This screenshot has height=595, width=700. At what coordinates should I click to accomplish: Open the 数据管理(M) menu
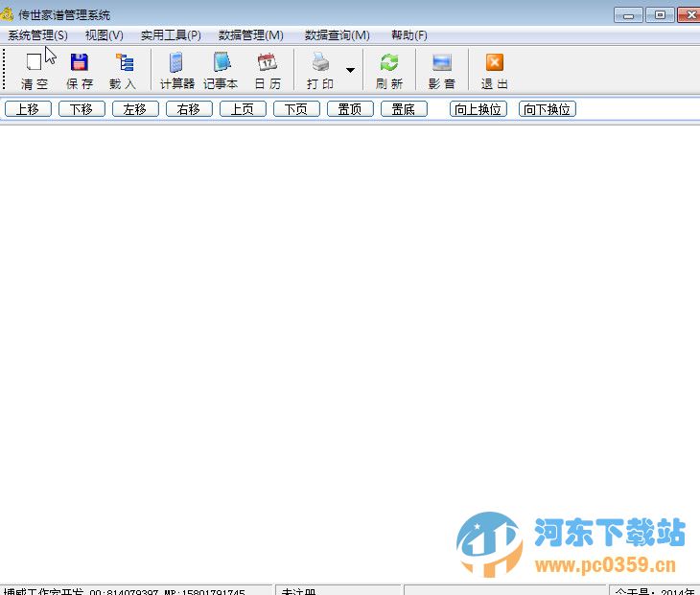point(251,35)
